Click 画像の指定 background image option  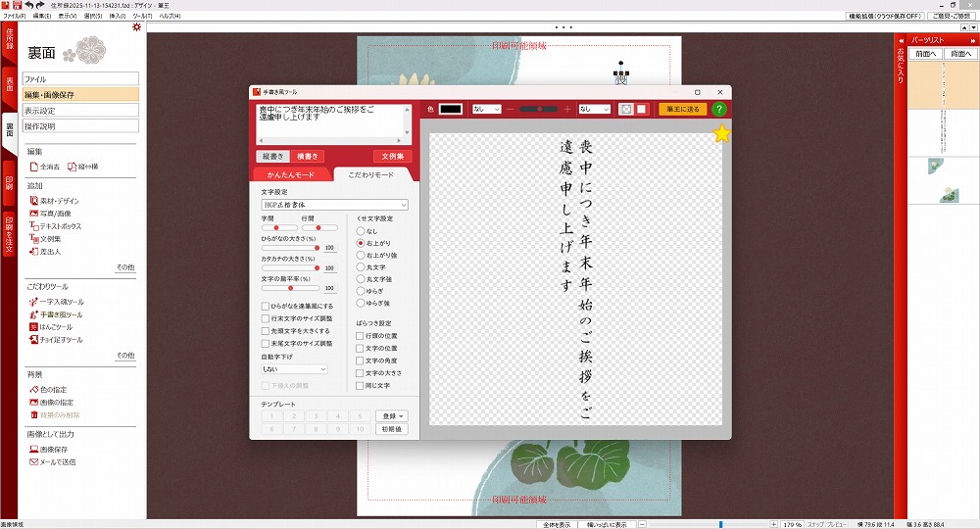tap(51, 403)
